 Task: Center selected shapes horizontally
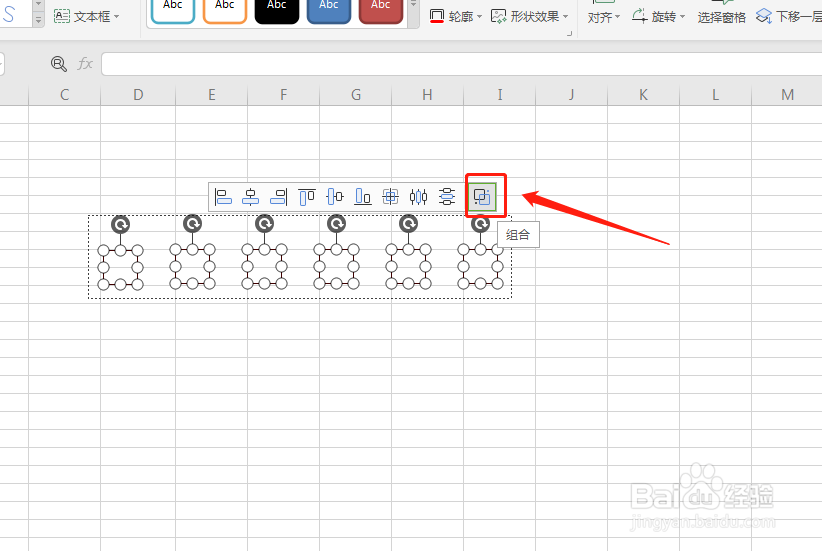click(x=251, y=197)
